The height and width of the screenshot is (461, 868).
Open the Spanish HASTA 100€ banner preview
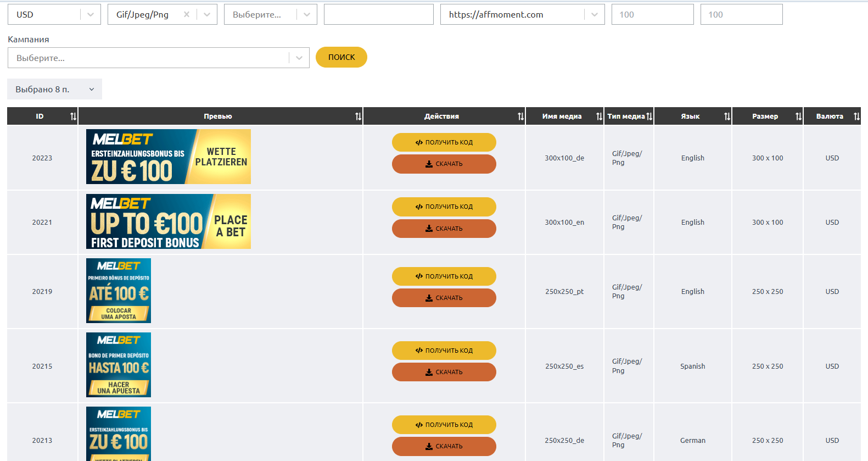pyautogui.click(x=119, y=365)
